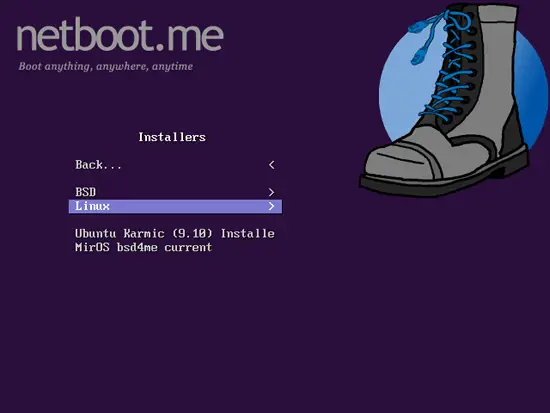This screenshot has height=413, width=550.
Task: Click the boot illustration with blue laces
Action: coord(452,100)
